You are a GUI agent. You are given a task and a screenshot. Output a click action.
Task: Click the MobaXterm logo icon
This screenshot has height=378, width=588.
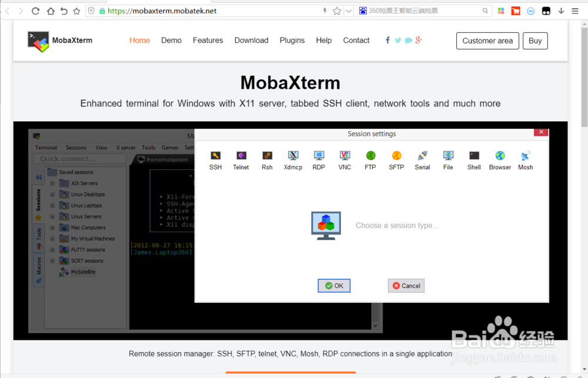click(x=38, y=42)
